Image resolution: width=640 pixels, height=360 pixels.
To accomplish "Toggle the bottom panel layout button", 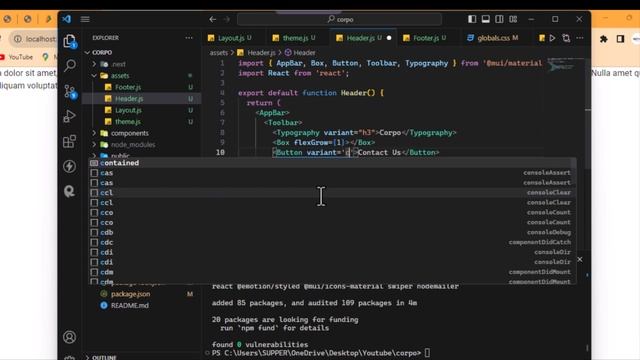I will pos(486,19).
